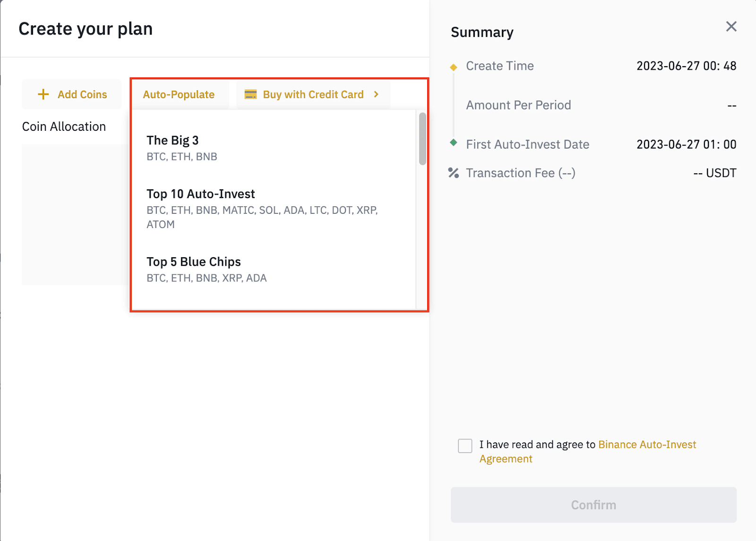This screenshot has height=541, width=756.
Task: Pick the Top 5 Blue Chips option
Action: pos(274,270)
